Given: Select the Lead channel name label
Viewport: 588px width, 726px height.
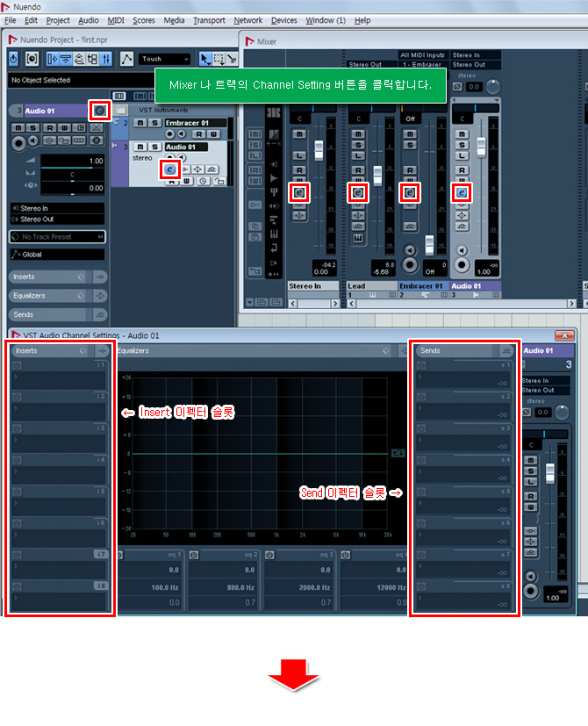Looking at the screenshot, I should click(372, 286).
